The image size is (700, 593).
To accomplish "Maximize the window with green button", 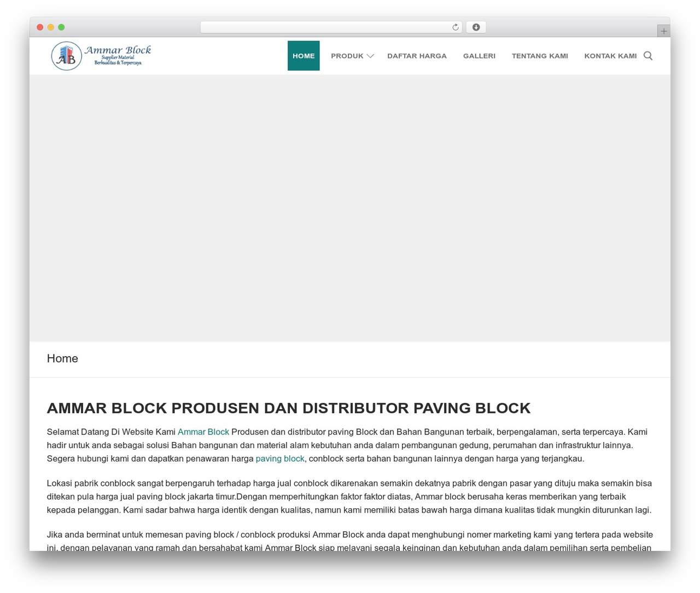I will tap(61, 27).
